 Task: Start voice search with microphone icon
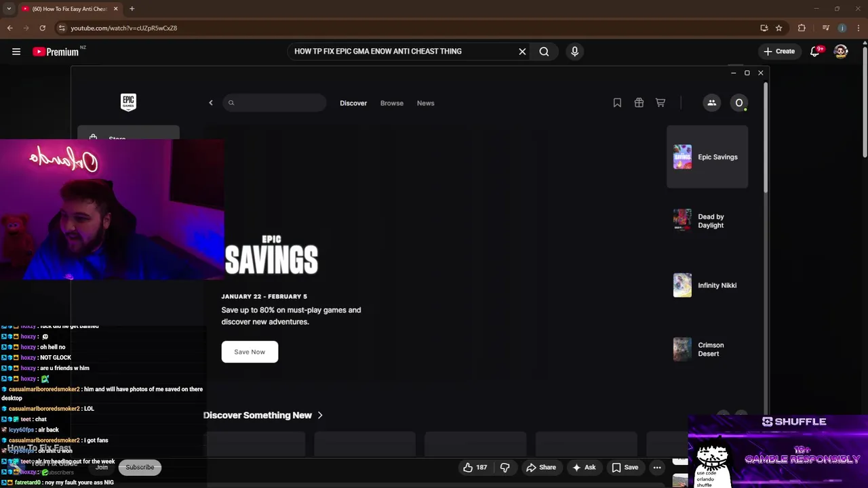(x=574, y=52)
